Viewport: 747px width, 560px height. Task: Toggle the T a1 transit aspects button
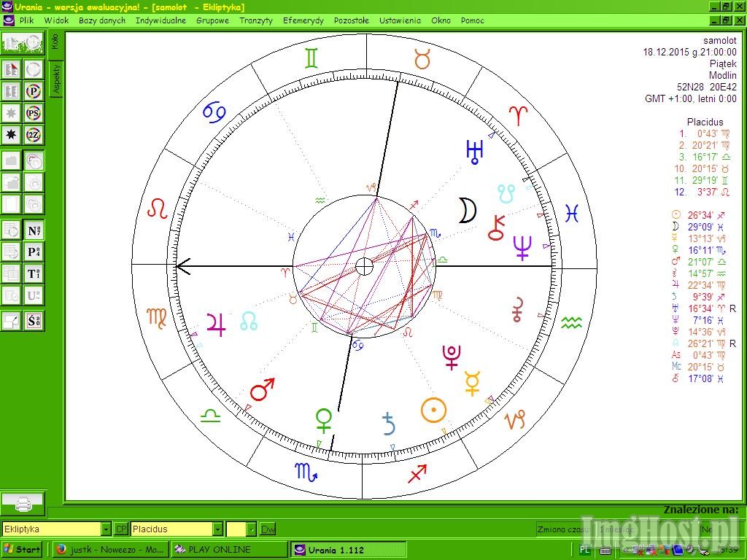point(34,274)
